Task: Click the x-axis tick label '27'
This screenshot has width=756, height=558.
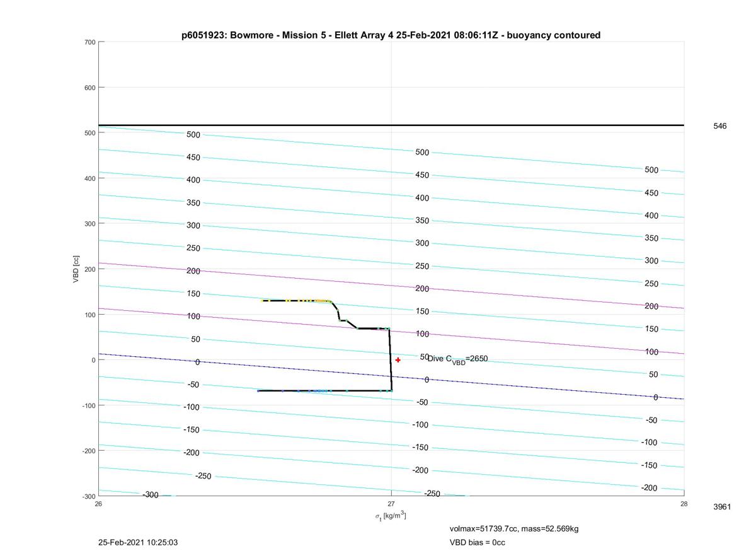Action: coord(391,504)
